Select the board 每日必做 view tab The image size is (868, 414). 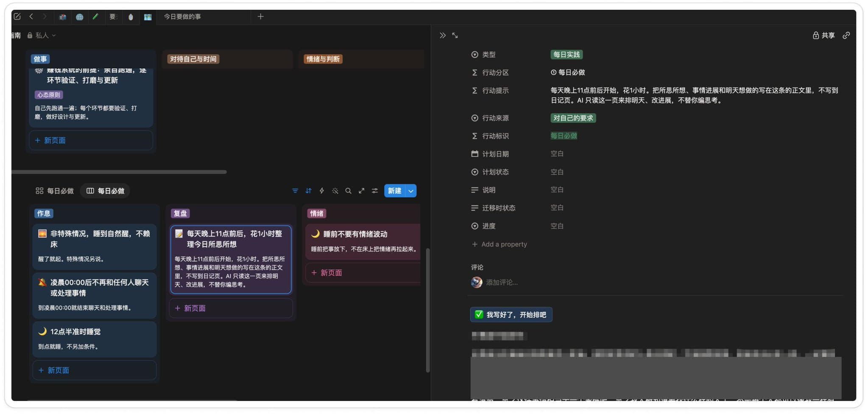pyautogui.click(x=105, y=191)
